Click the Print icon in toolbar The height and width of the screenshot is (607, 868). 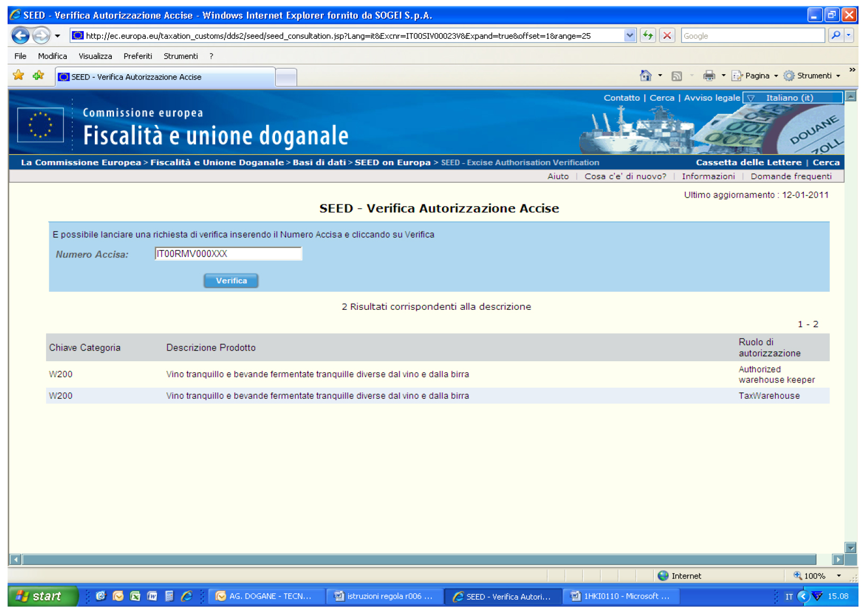(708, 76)
